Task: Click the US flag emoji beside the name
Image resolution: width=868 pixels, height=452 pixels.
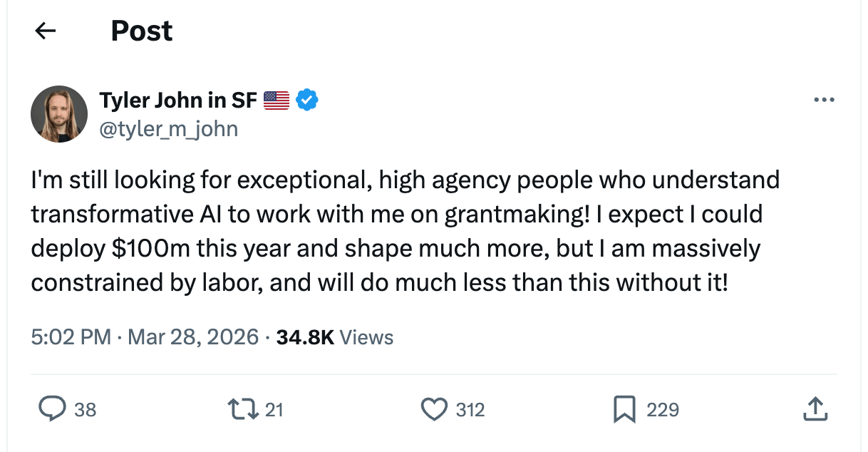Action: pos(277,101)
